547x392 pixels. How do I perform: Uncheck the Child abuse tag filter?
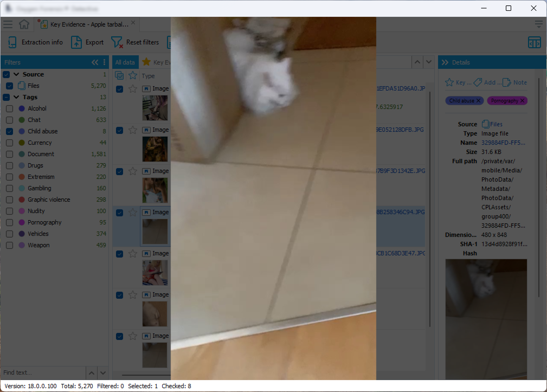click(9, 131)
